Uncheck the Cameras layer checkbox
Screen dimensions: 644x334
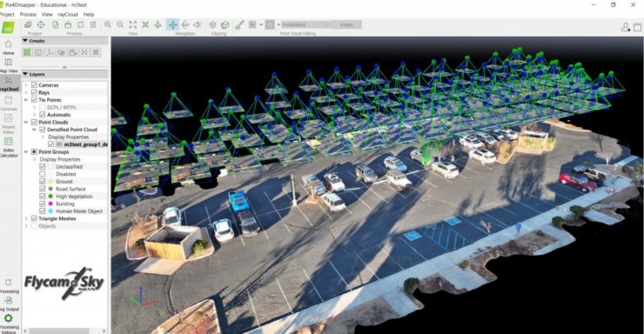[x=34, y=85]
